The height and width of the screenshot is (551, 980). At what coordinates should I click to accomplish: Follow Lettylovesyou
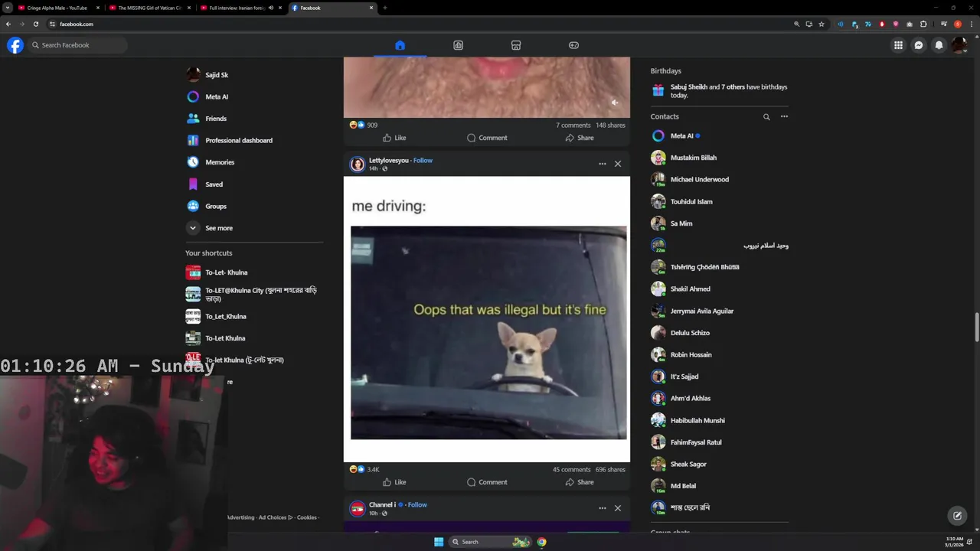tap(423, 160)
